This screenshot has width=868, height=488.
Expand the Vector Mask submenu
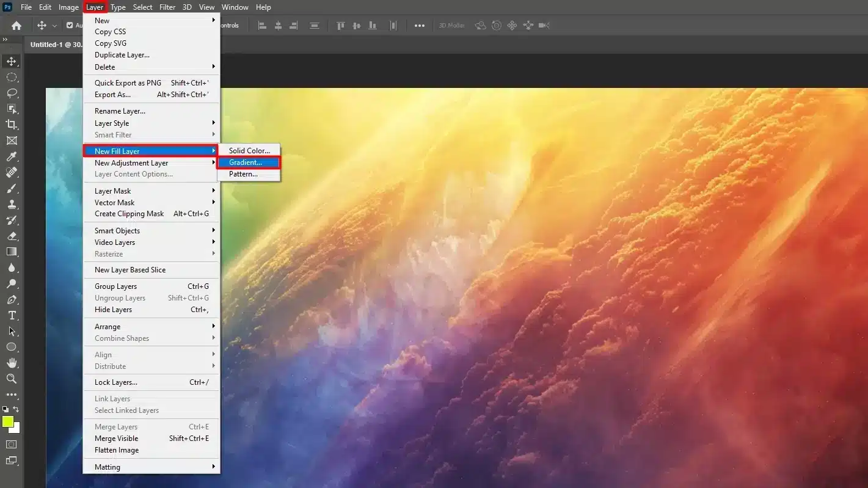point(151,202)
